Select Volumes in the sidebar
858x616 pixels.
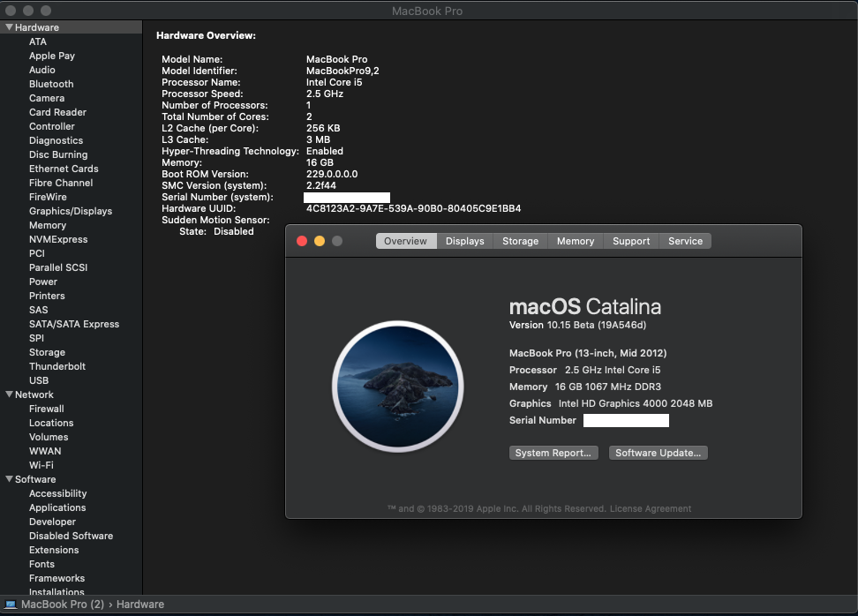[x=49, y=437]
